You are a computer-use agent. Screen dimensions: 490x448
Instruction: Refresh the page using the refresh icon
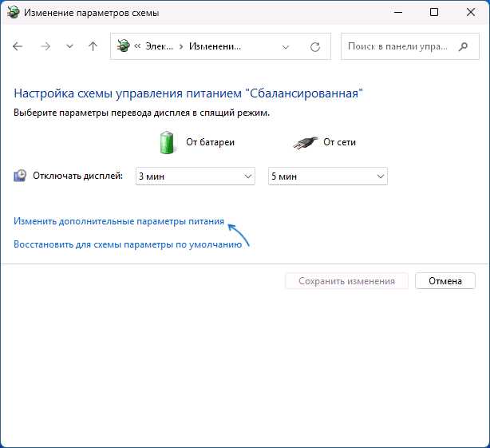315,47
